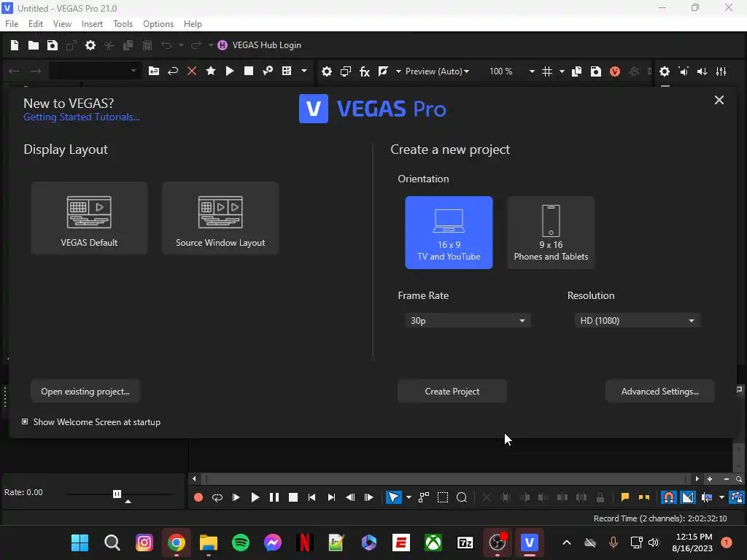Image resolution: width=747 pixels, height=560 pixels.
Task: Click Open existing project button
Action: 85,392
